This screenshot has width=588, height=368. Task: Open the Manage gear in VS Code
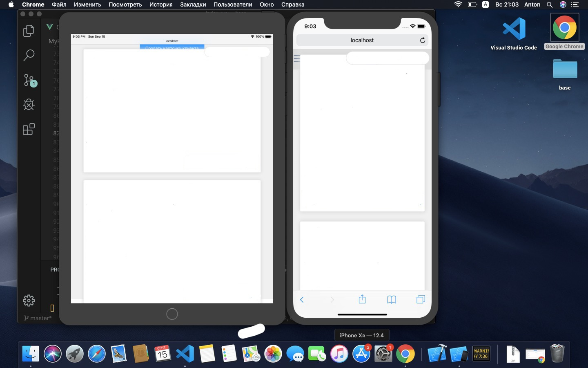(29, 301)
